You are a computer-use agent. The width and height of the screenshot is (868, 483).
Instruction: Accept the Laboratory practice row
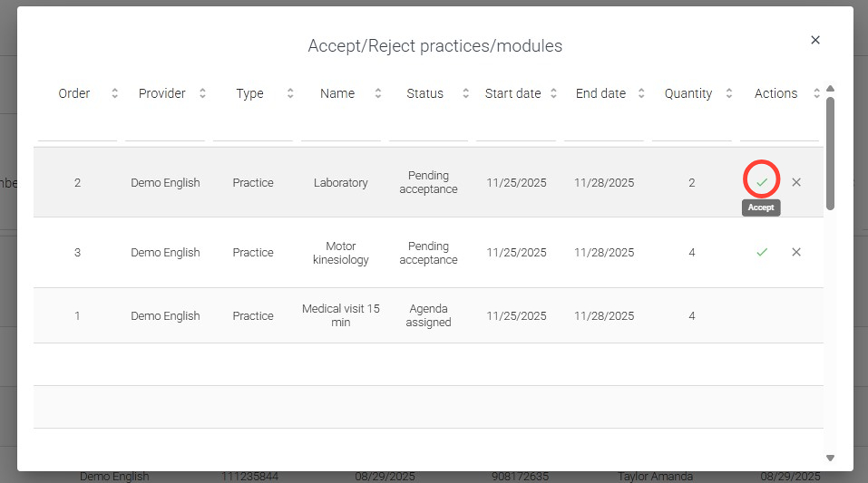tap(762, 182)
